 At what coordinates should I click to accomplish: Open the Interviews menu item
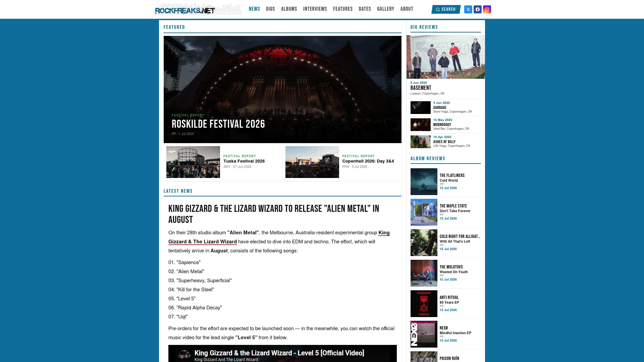315,9
